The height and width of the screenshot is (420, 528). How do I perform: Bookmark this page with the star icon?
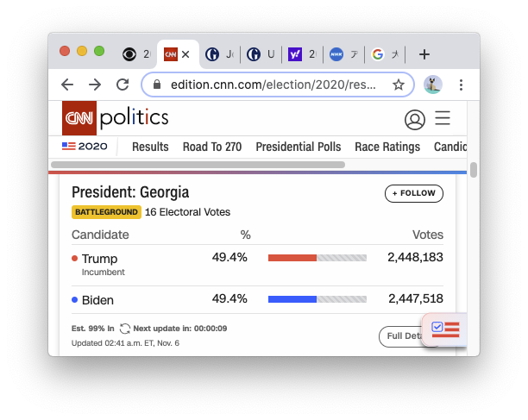pos(399,85)
